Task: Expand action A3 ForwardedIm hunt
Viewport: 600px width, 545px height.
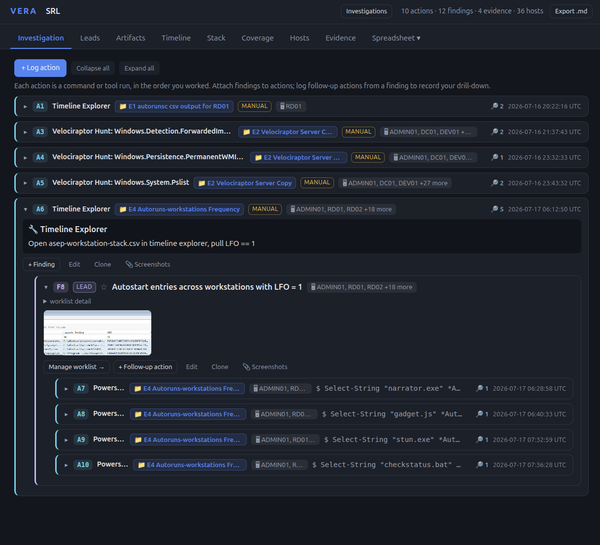Action: coord(25,132)
